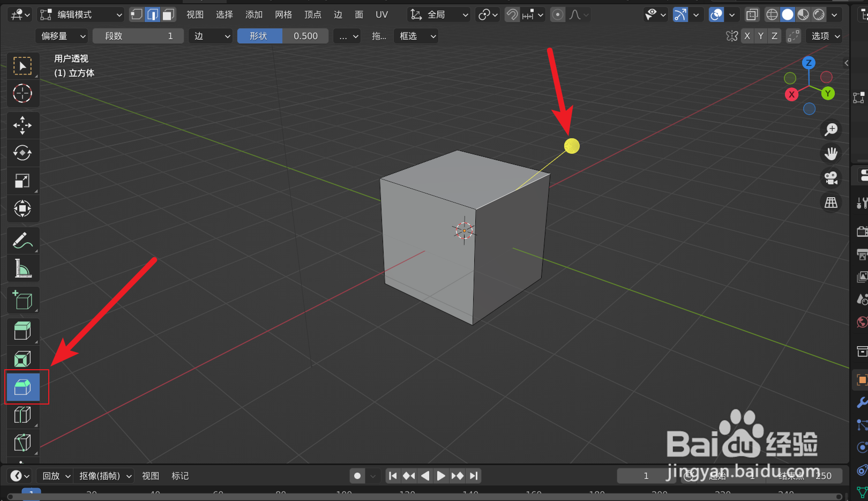Select the Scale tool
This screenshot has height=501, width=868.
click(23, 181)
